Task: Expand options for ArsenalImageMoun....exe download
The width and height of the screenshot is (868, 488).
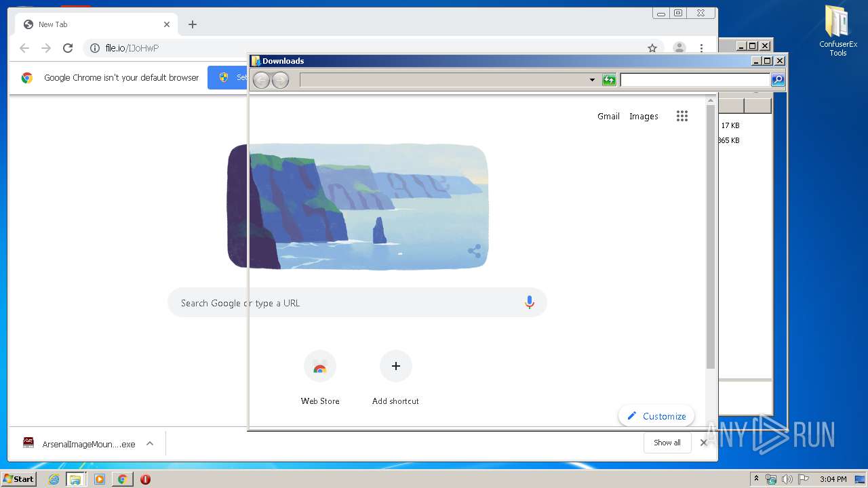Action: coord(150,444)
